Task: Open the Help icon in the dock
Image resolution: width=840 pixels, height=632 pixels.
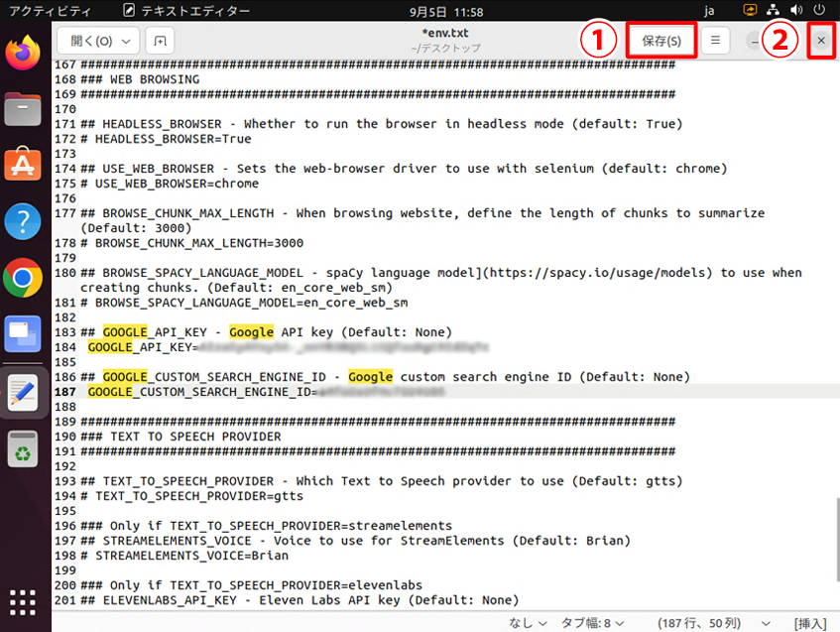Action: click(23, 221)
